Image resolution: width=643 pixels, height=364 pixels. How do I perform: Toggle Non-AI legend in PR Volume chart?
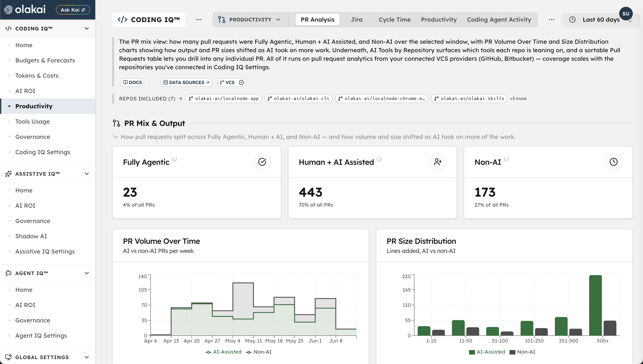point(259,352)
